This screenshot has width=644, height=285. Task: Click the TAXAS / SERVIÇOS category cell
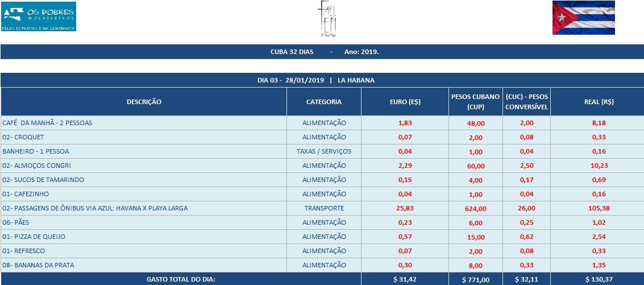[x=324, y=151]
